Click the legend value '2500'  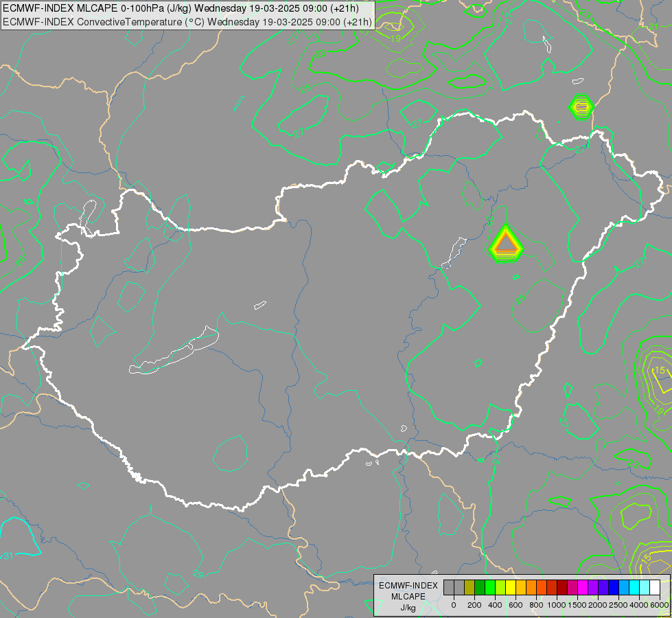[x=618, y=605]
